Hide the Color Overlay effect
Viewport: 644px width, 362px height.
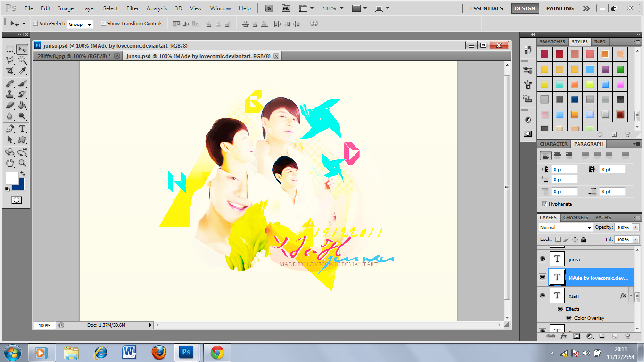(569, 318)
